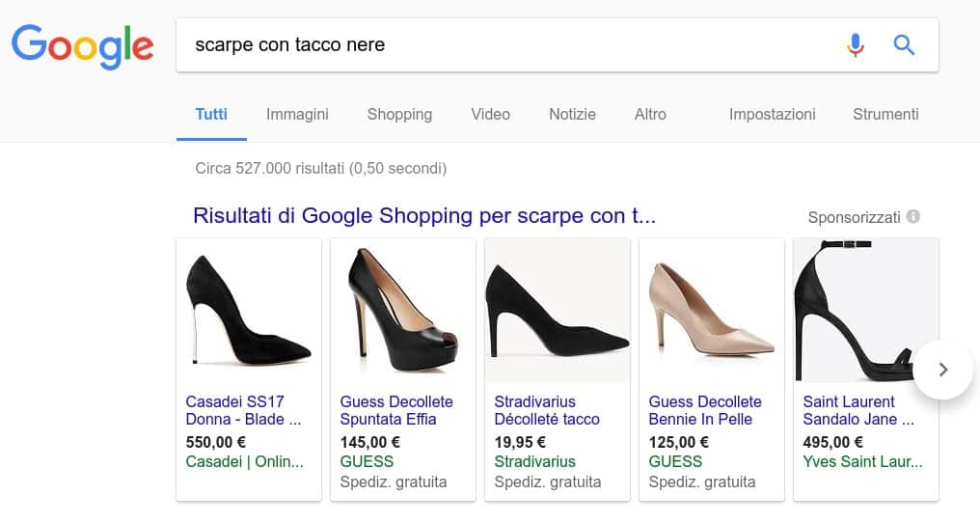Click the Casadei | Onlin... seller name
Viewport: 980px width, 523px height.
244,461
